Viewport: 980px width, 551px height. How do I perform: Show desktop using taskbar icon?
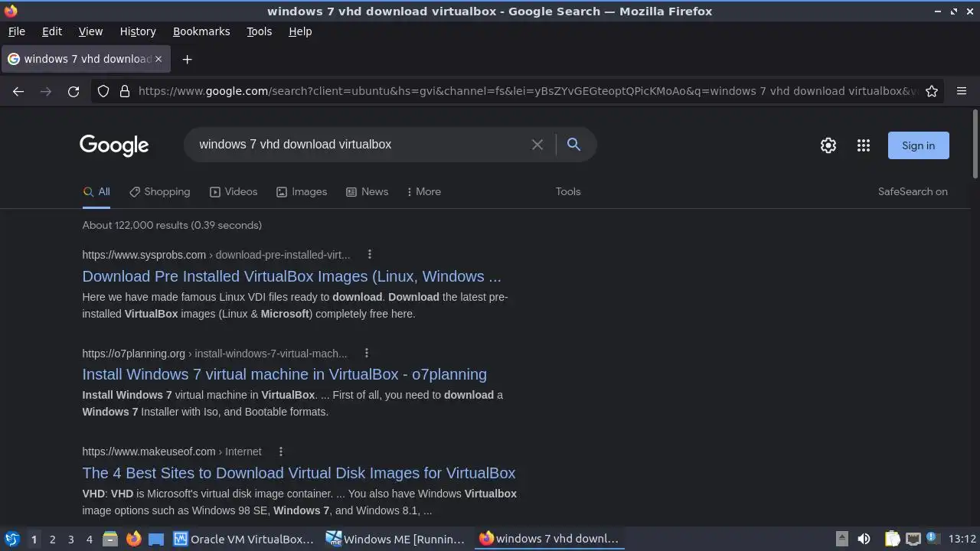click(x=156, y=539)
